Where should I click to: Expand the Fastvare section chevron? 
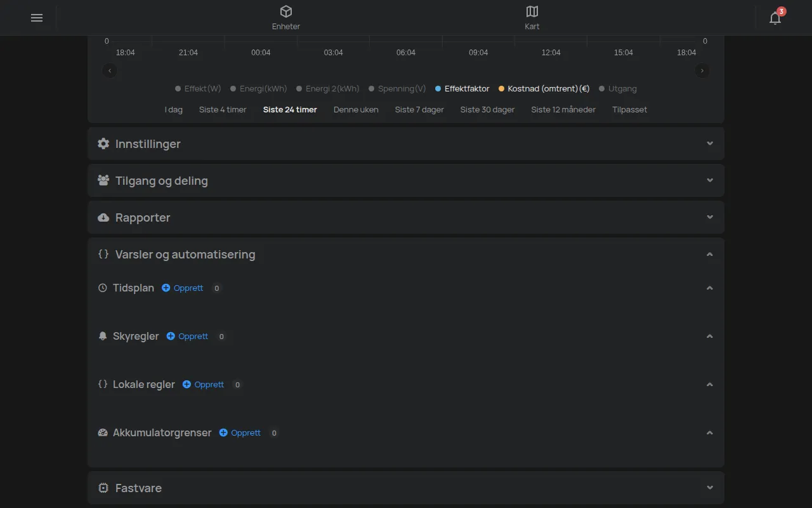[x=710, y=488]
